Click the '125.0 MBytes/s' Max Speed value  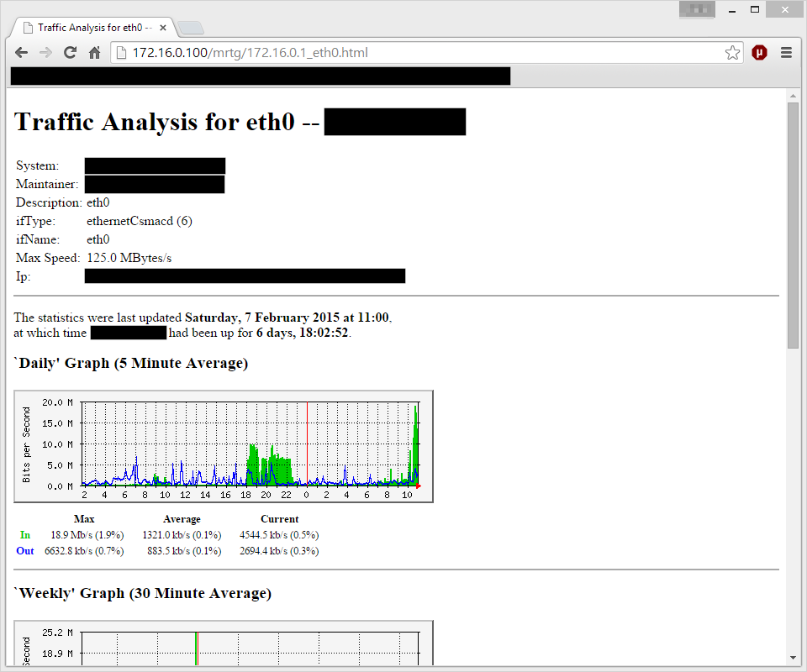coord(129,258)
